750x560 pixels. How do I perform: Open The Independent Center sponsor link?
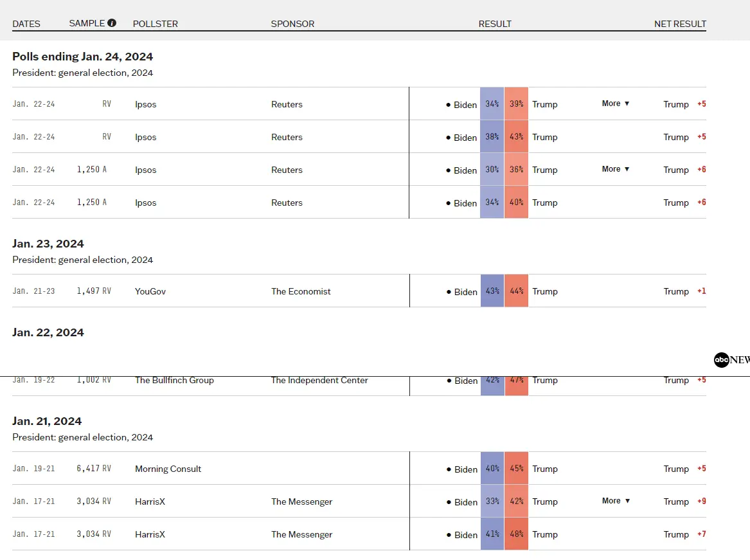pos(319,380)
